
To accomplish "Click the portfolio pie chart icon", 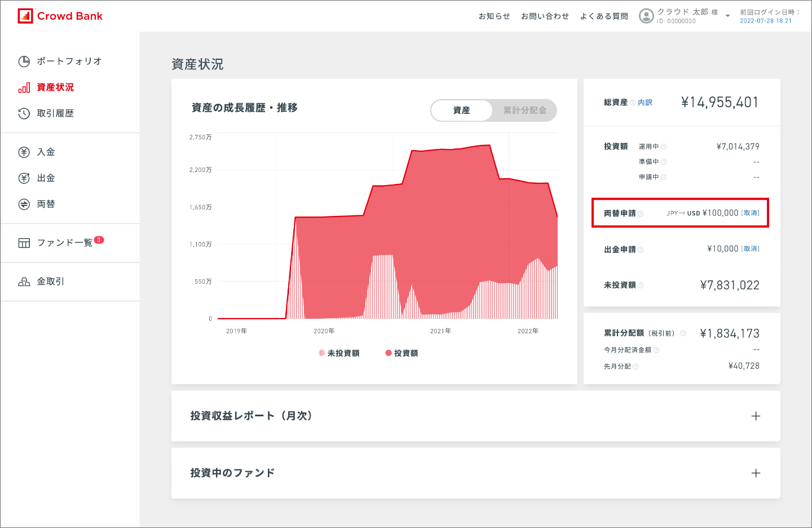I will point(24,61).
